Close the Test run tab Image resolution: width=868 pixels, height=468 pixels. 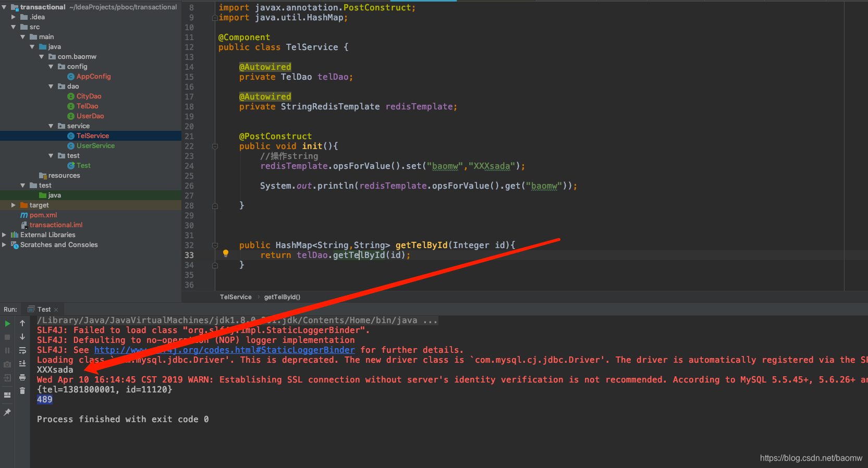tap(56, 310)
